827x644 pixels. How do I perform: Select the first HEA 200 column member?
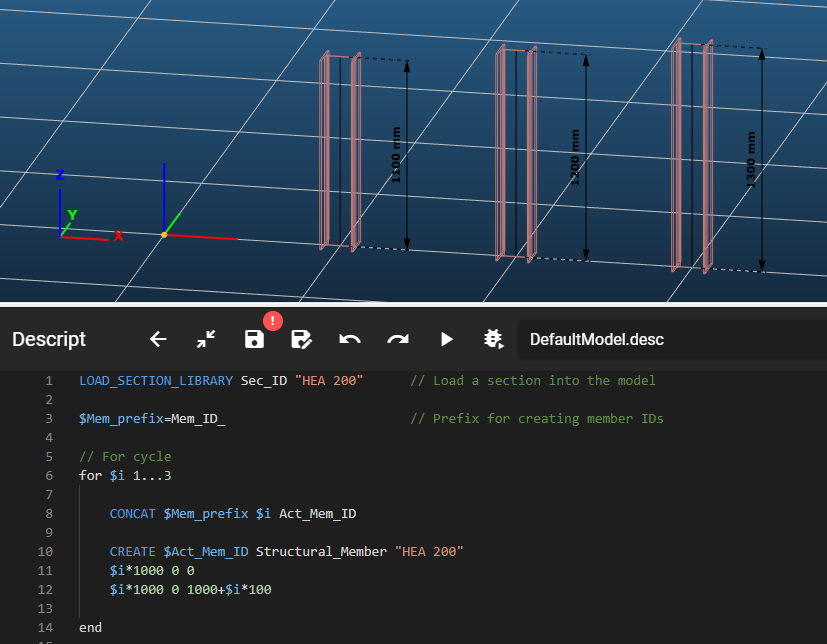(x=340, y=150)
